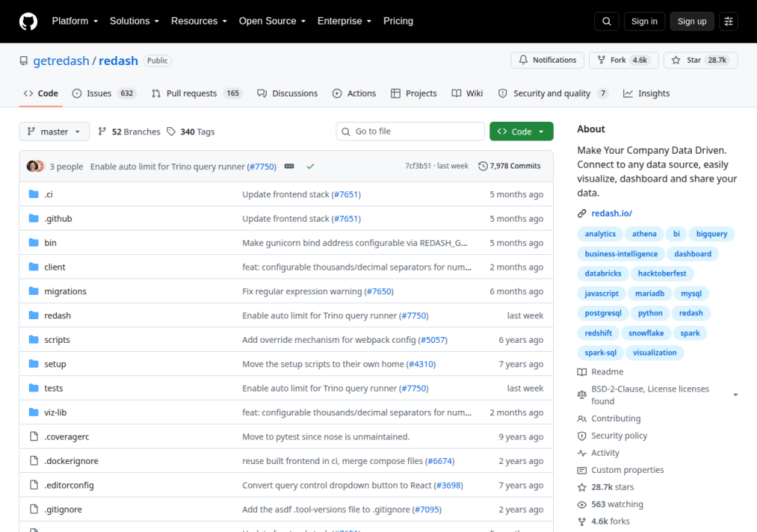
Task: Open the Security policy link
Action: coord(619,435)
